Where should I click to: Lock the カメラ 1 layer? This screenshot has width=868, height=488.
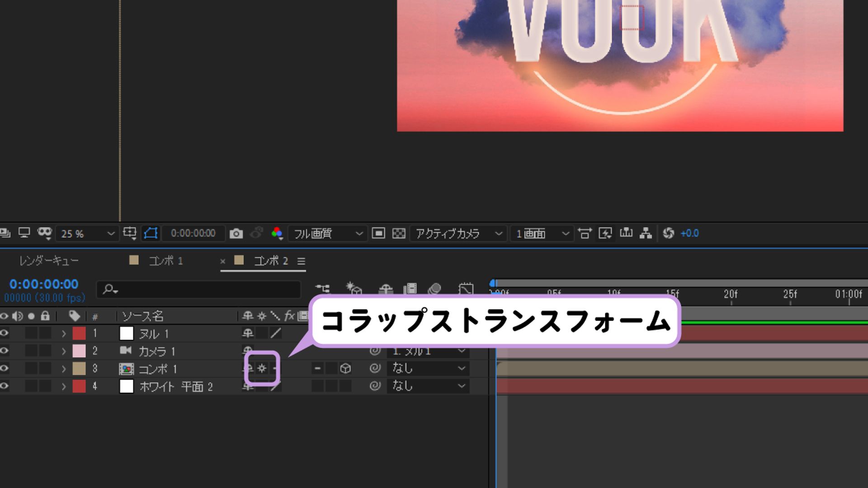pos(46,351)
